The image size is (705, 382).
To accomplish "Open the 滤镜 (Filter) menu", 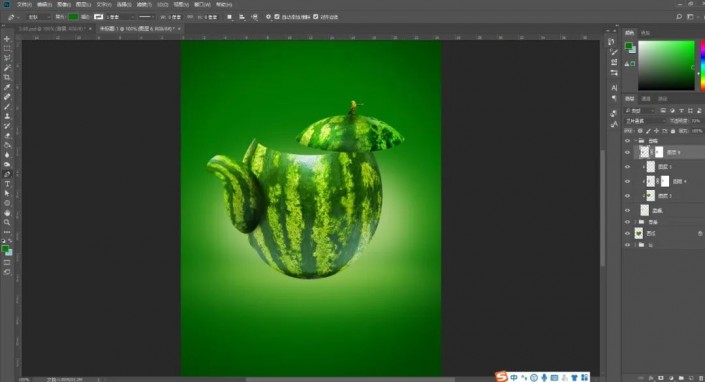I will 144,4.
